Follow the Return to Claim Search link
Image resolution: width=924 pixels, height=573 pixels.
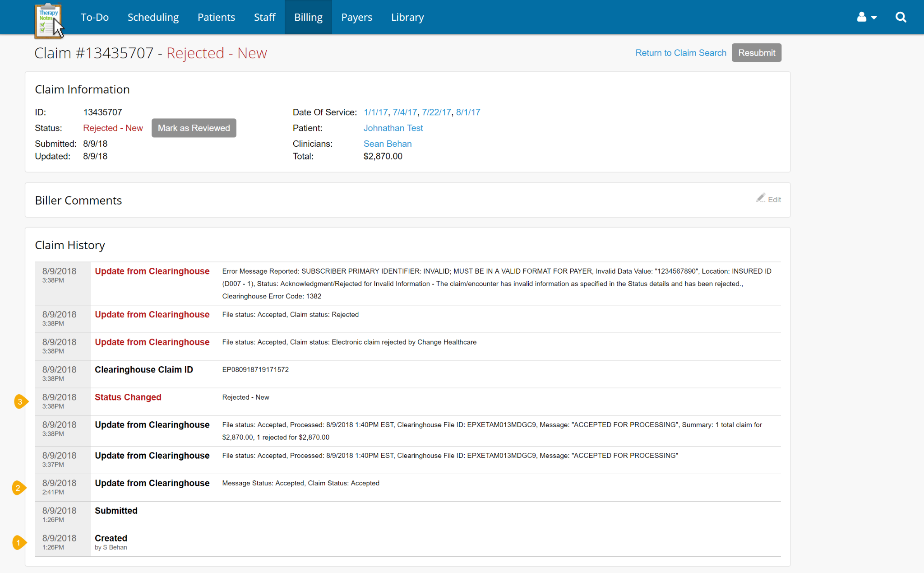click(x=680, y=53)
